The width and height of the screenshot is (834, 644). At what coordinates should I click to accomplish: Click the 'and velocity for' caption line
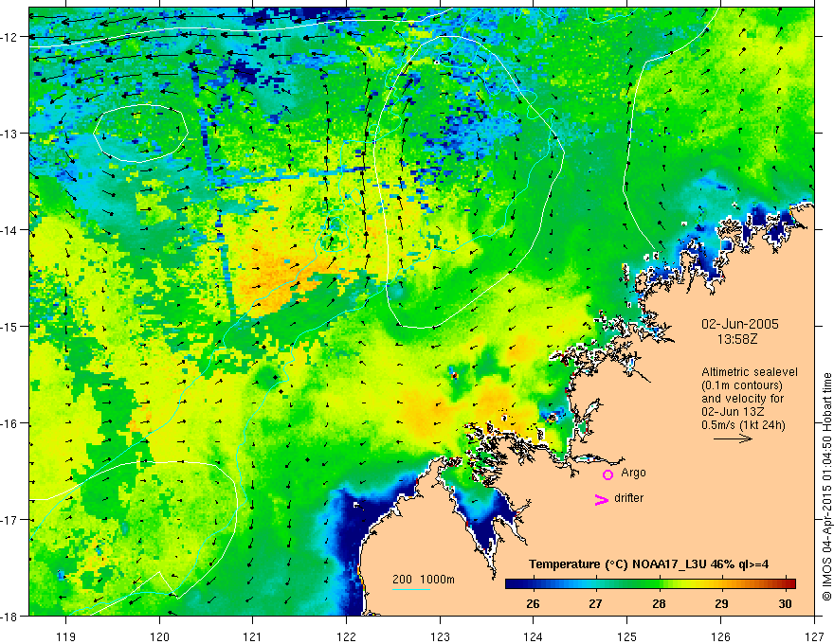click(742, 399)
